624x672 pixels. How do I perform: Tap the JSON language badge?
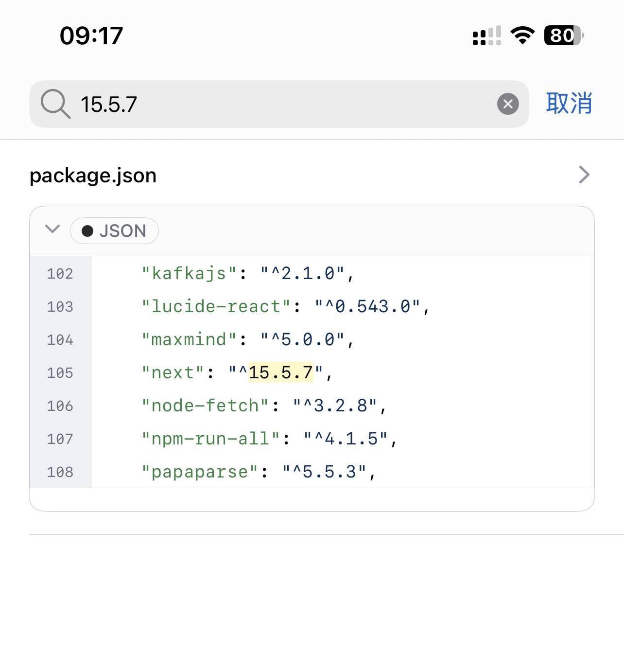[114, 231]
